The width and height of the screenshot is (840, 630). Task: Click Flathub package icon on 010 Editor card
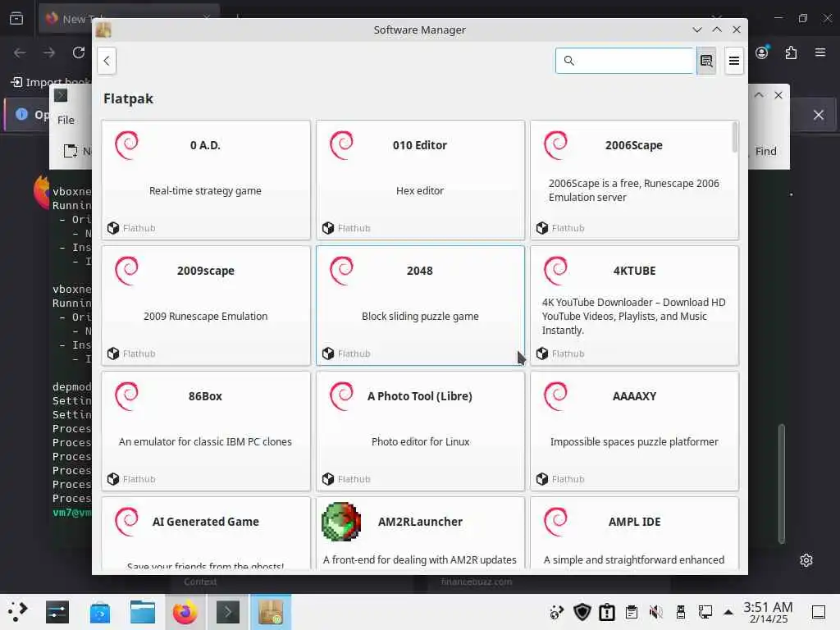328,228
